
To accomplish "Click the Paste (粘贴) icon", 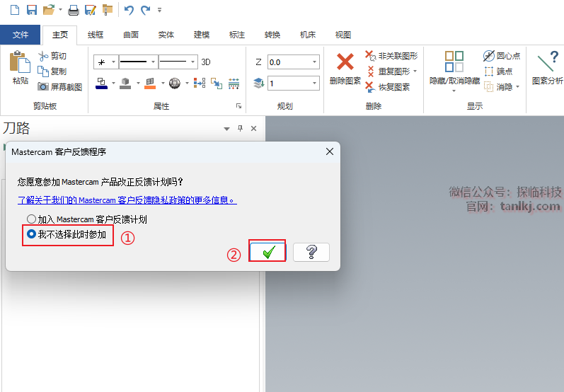I will click(20, 61).
